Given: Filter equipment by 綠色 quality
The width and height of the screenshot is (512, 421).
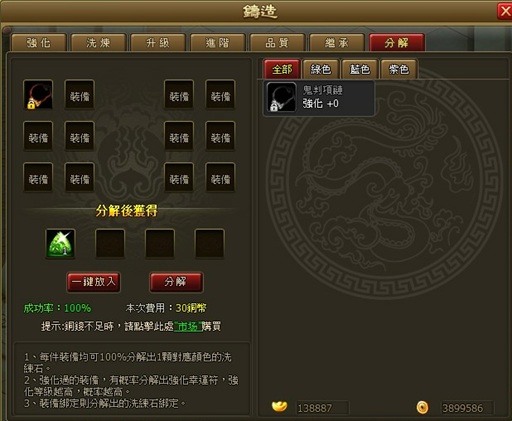Looking at the screenshot, I should [321, 69].
